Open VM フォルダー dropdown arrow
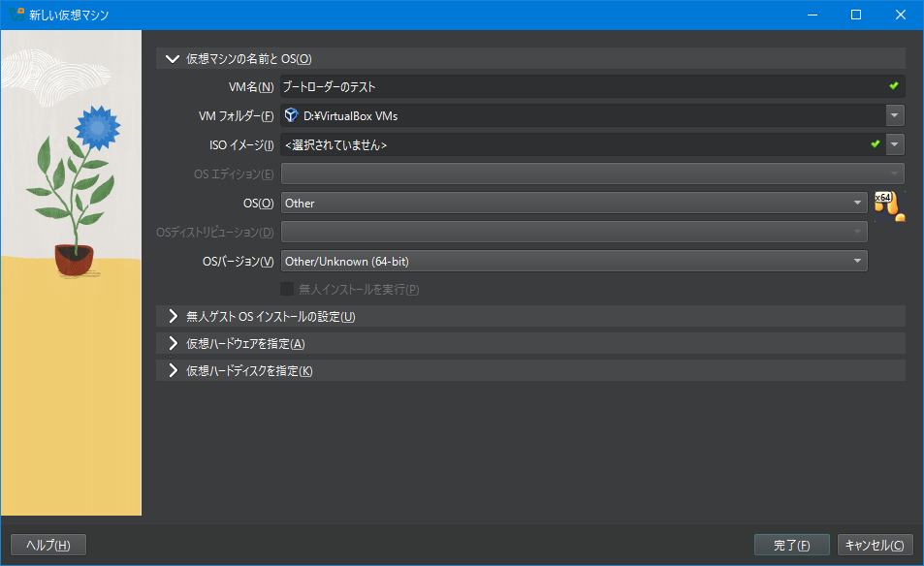This screenshot has height=566, width=924. [895, 115]
